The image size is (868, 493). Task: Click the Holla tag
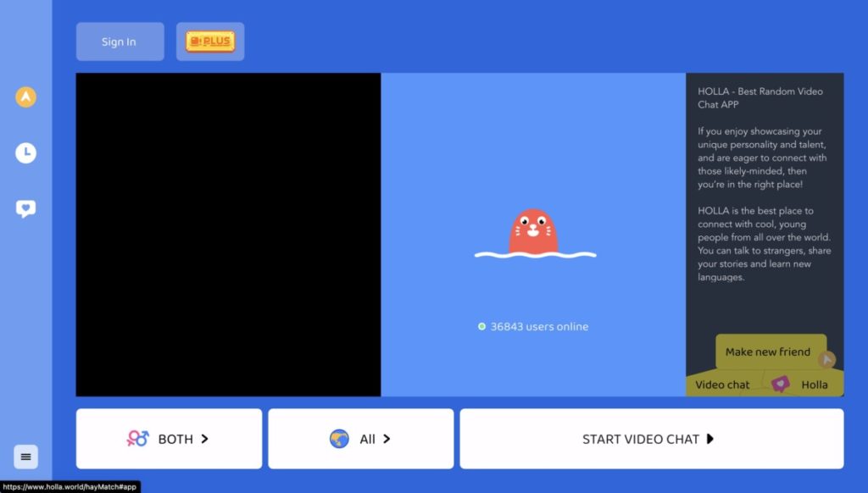coord(815,385)
